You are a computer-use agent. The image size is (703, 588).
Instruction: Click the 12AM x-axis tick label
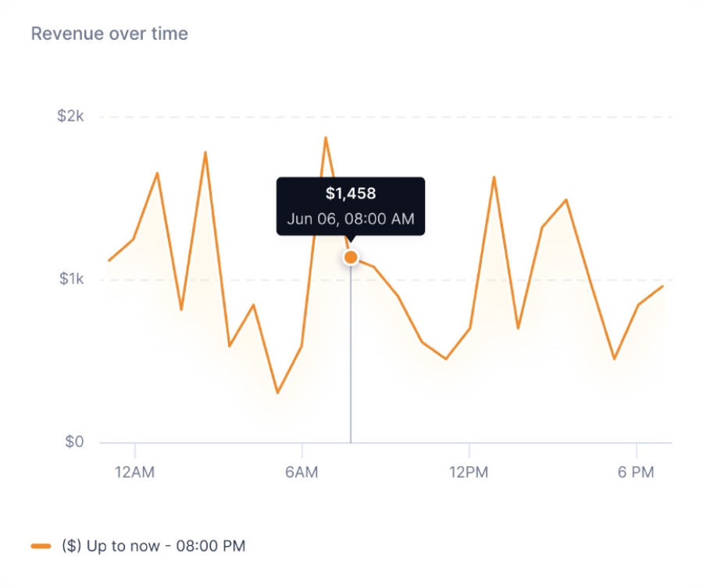click(135, 472)
